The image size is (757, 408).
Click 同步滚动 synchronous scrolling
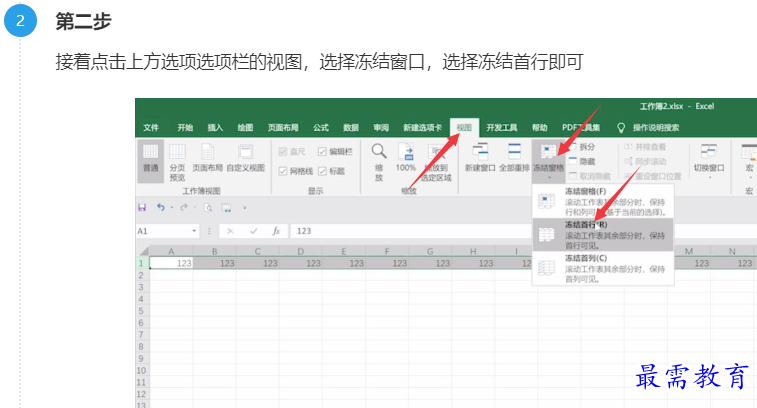point(645,161)
